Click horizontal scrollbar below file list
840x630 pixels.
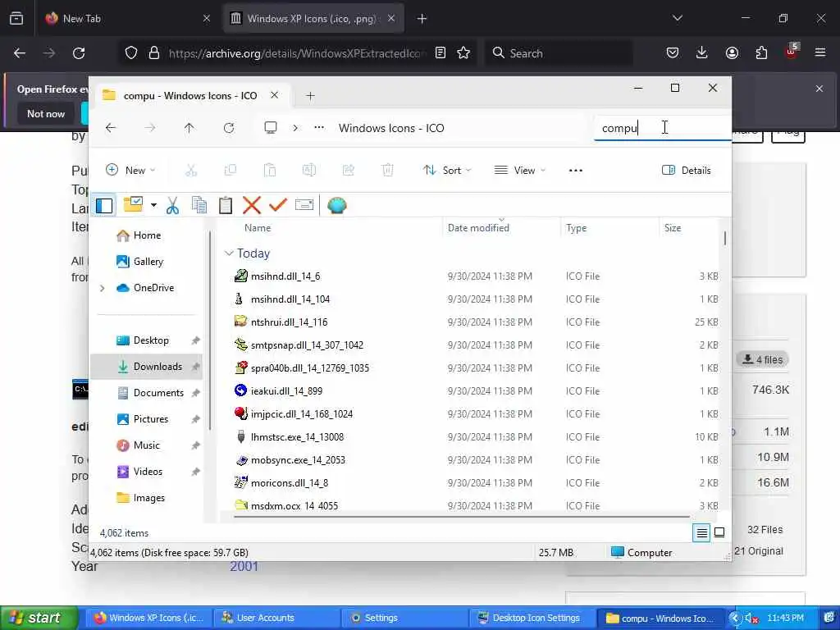pos(462,517)
